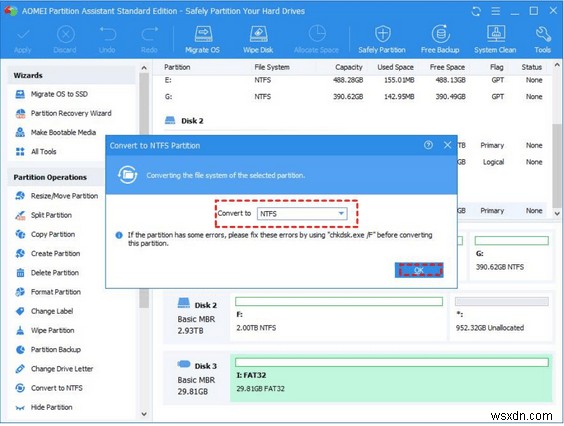Launch Partition Recovery Wizard
Viewport: 564px width, 426px height.
pyautogui.click(x=64, y=113)
